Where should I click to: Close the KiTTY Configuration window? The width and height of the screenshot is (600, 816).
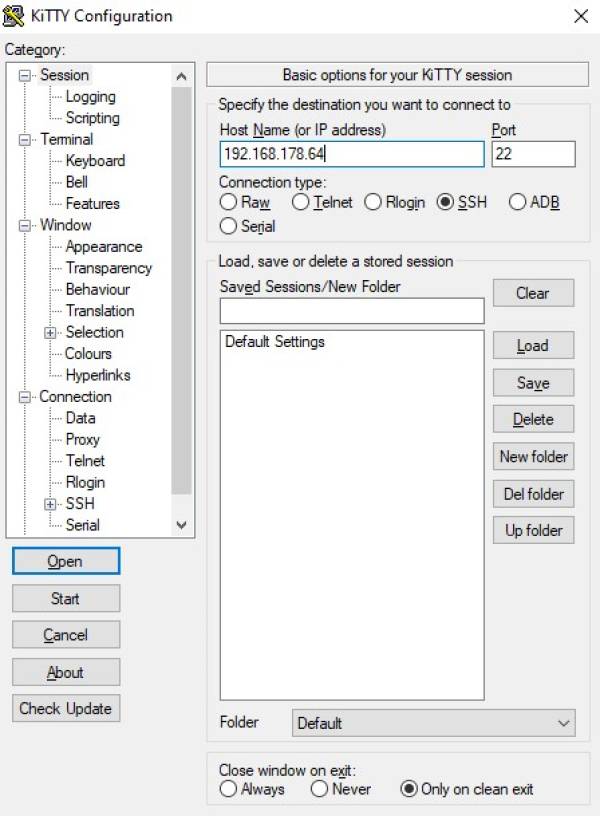tap(581, 16)
